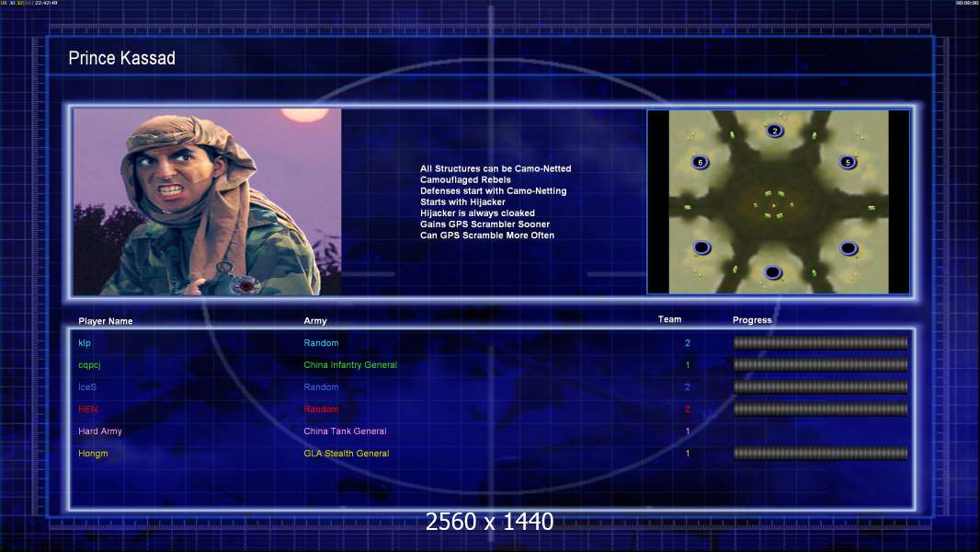Click the timer readout in top-right corner
This screenshot has width=980, height=552.
[967, 3]
